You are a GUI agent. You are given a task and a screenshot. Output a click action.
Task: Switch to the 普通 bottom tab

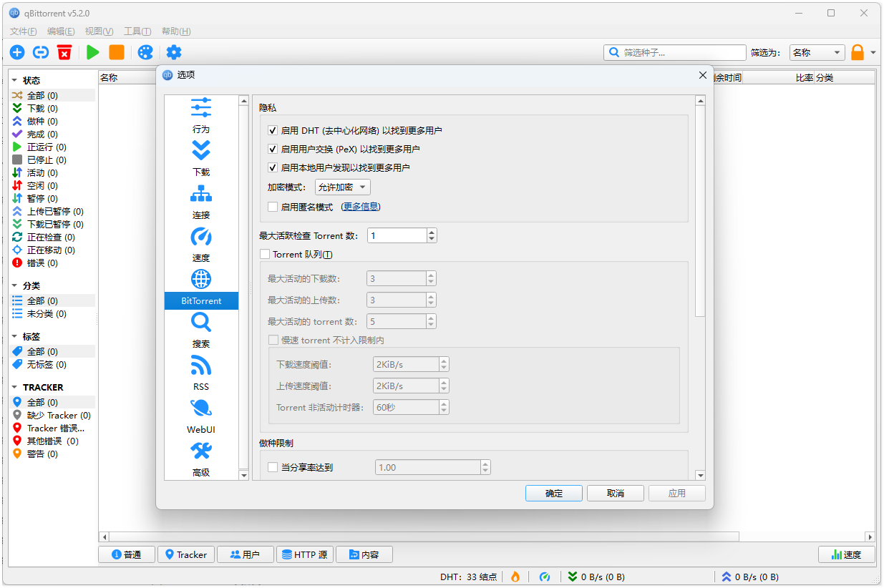coord(126,554)
